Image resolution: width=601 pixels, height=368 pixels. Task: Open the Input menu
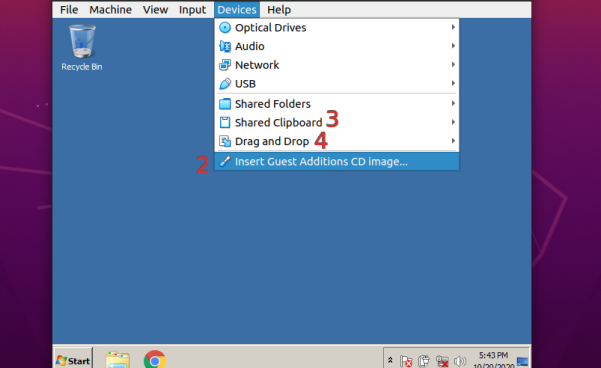(192, 10)
